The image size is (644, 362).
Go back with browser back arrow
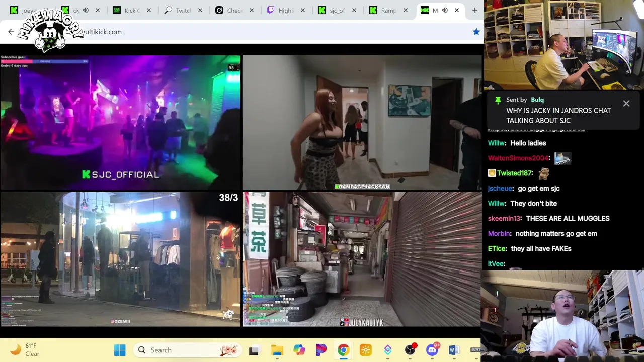11,32
